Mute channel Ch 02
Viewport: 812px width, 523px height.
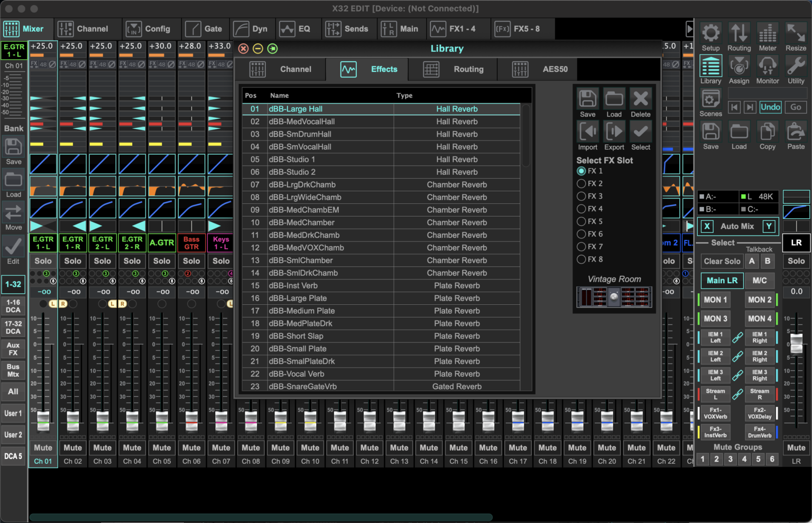coord(72,447)
